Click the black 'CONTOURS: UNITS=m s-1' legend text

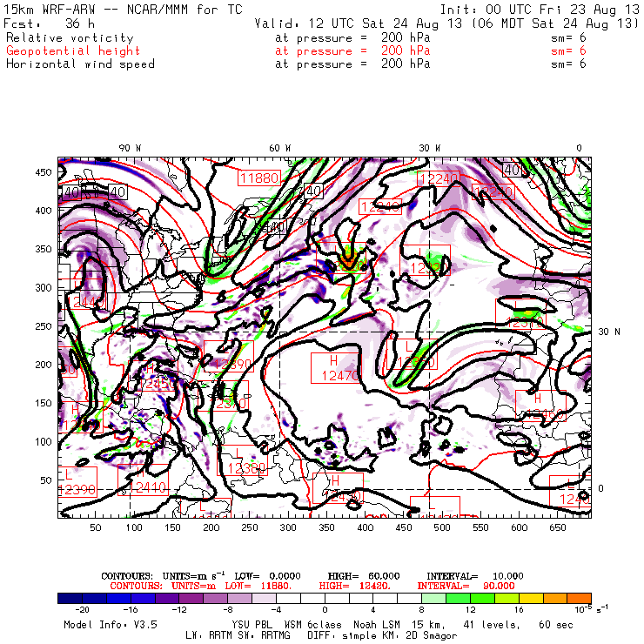(163, 576)
